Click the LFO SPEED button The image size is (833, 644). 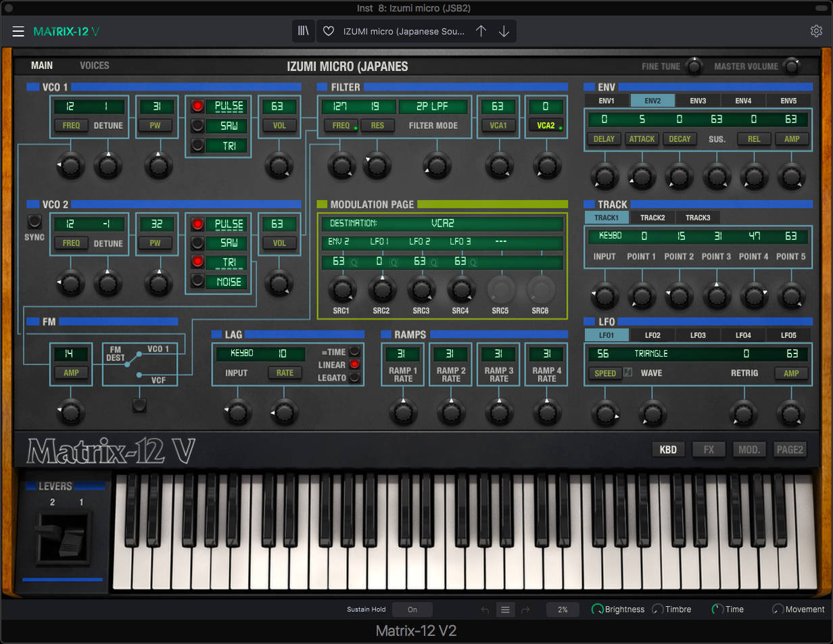pyautogui.click(x=605, y=373)
